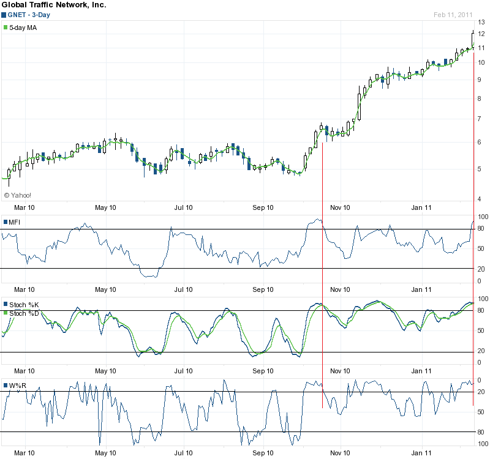This screenshot has width=490, height=459.
Task: Click the MFI axis value '100'
Action: pos(483,217)
